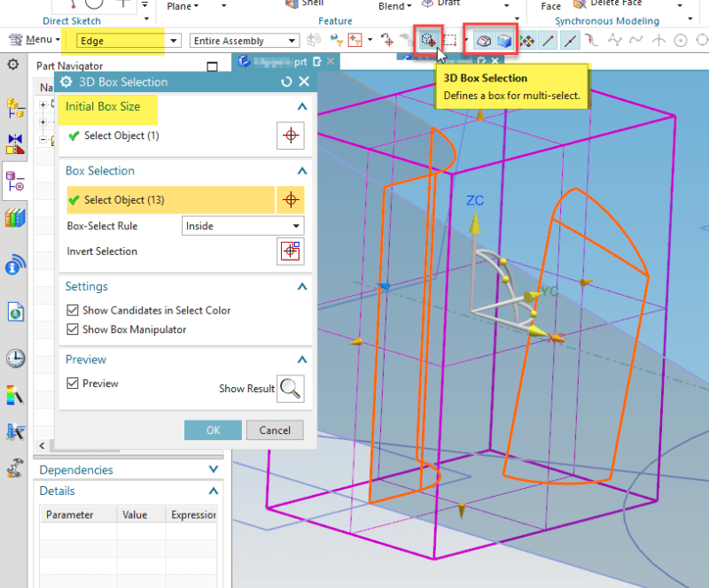Screen dimensions: 709x588
Task: Open the Blend dropdown in ribbon
Action: 394,6
